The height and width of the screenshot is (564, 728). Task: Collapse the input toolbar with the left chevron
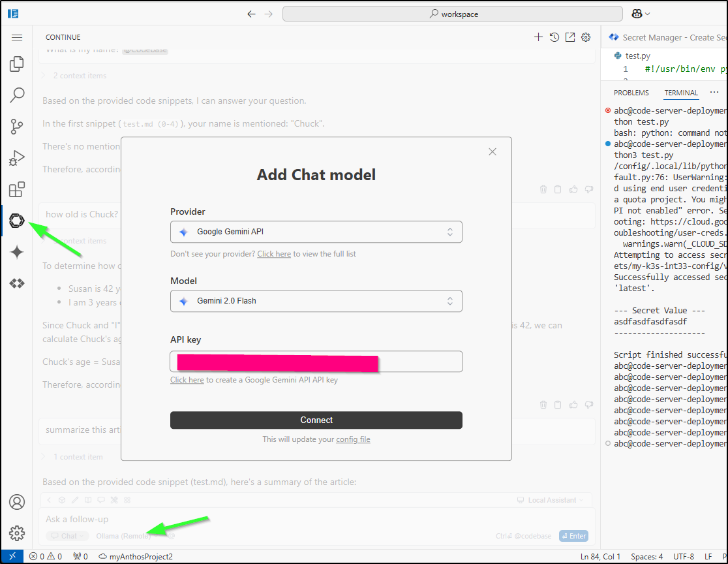click(49, 500)
